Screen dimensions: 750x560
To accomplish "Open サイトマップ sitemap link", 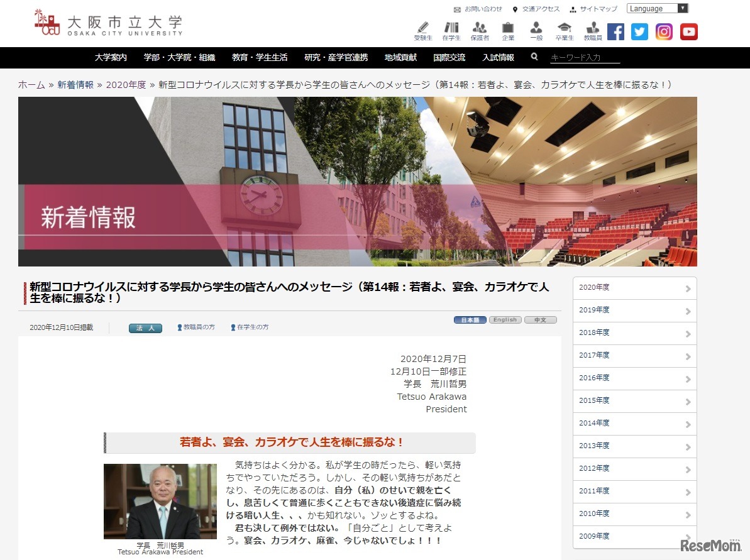I will [593, 9].
